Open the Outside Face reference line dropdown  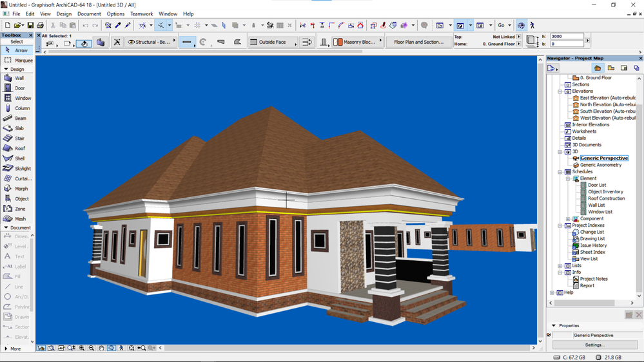point(273,42)
